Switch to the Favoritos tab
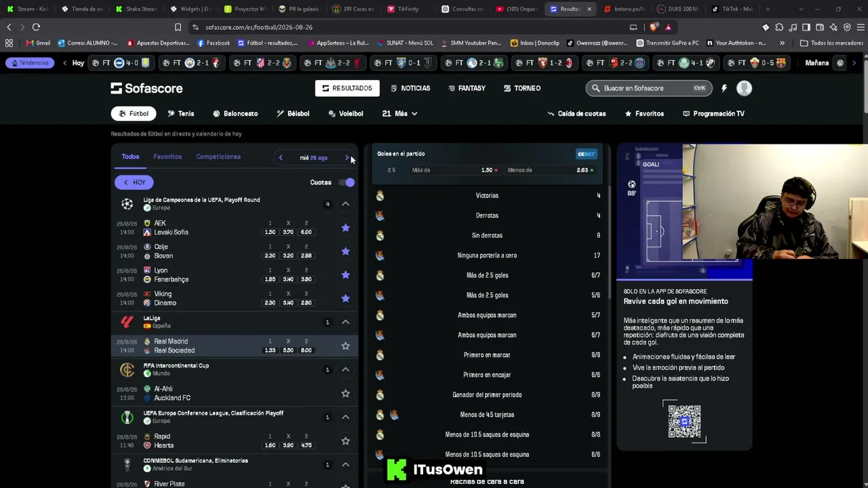 tap(167, 157)
